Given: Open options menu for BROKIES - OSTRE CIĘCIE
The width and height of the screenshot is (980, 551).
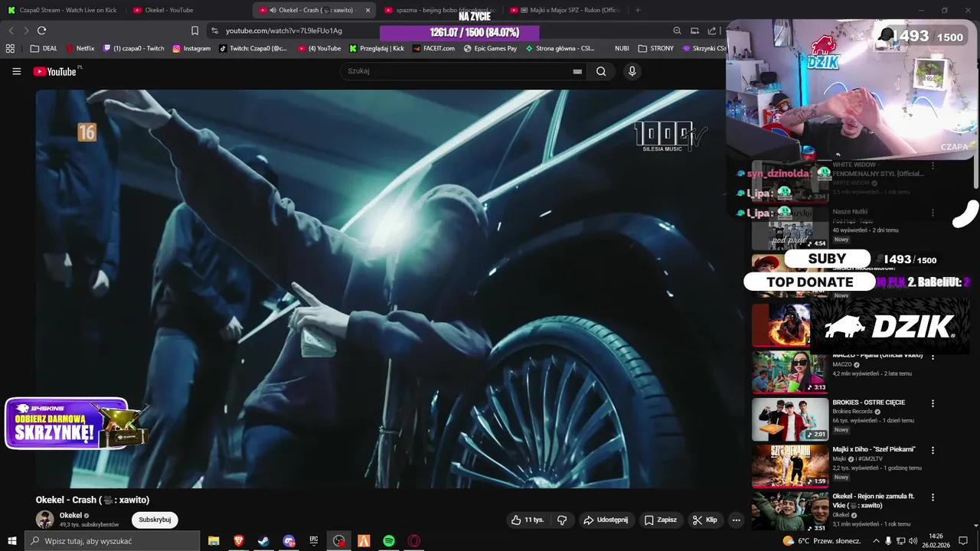Looking at the screenshot, I should point(933,403).
